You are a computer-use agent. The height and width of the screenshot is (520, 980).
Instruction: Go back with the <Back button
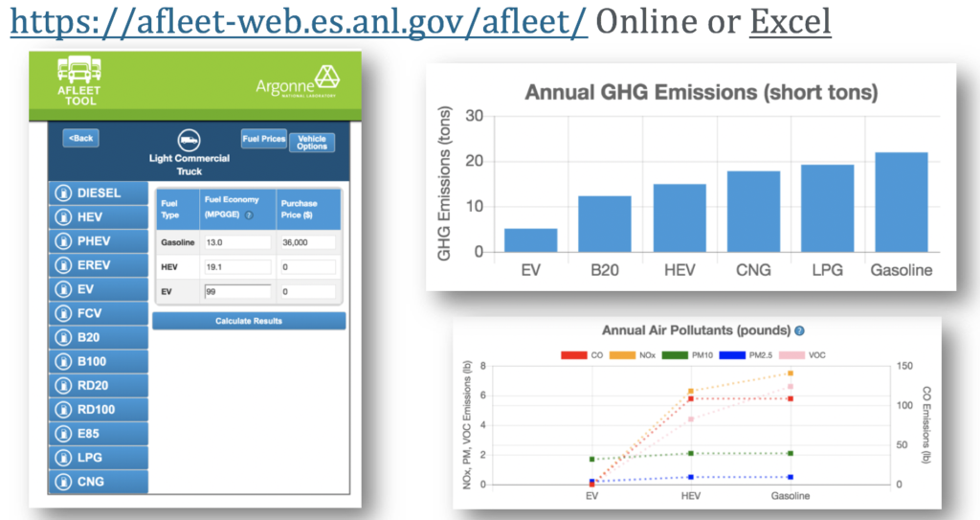pyautogui.click(x=80, y=138)
